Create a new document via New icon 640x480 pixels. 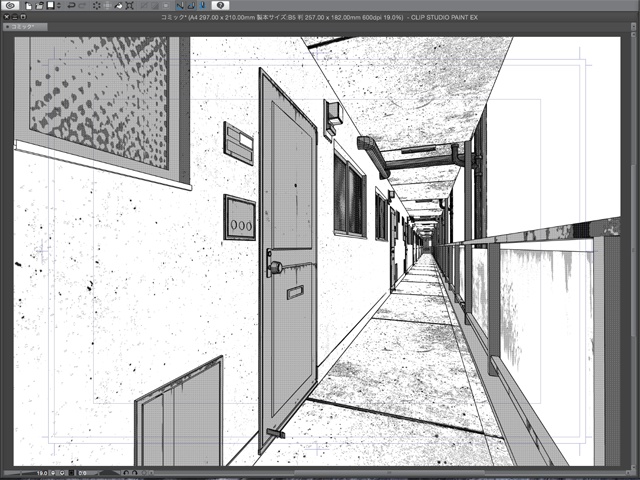[28, 6]
